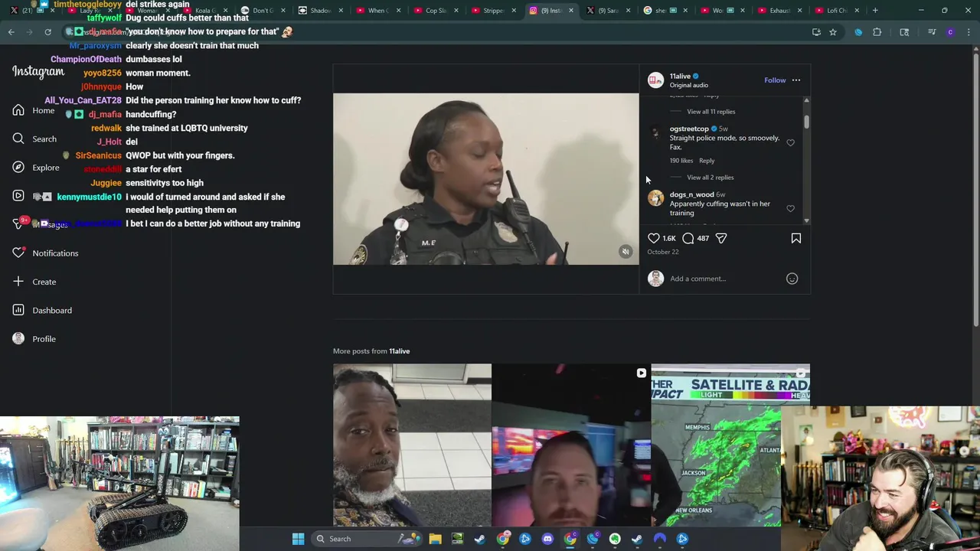Open the Reels icon in the sidebar
This screenshot has height=551, width=980.
(18, 196)
